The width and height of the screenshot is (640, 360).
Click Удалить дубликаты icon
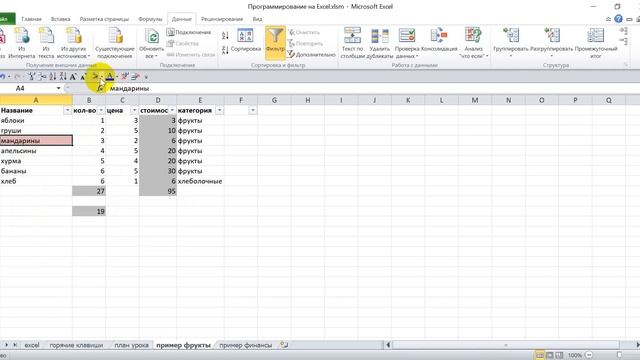[x=380, y=43]
